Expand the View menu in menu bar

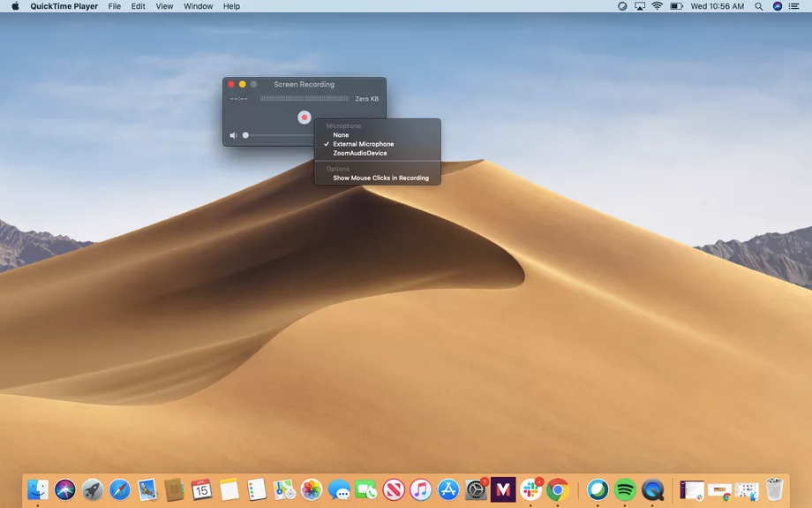click(164, 6)
